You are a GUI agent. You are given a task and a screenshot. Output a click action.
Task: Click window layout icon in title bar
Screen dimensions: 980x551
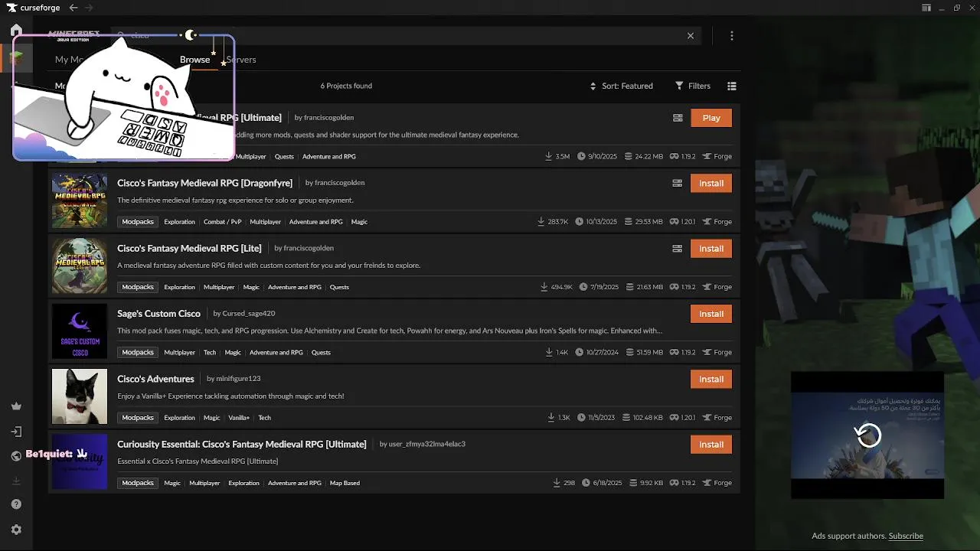926,8
